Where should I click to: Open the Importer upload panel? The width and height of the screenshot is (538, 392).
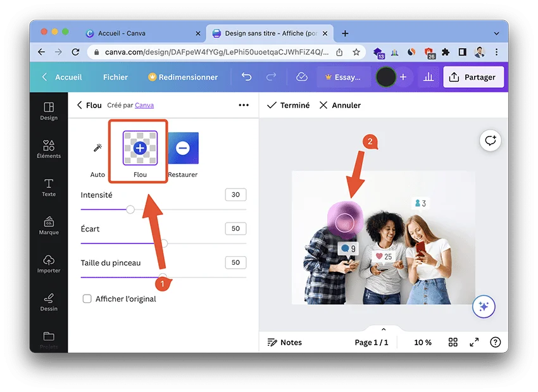49,264
